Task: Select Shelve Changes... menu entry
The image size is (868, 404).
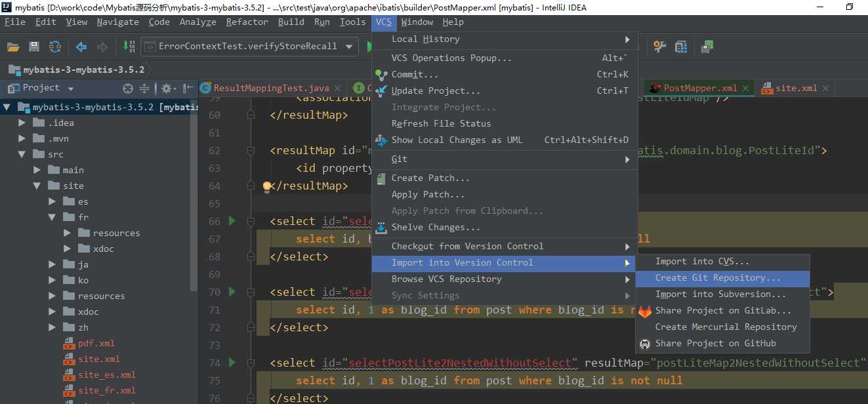Action: click(x=505, y=227)
